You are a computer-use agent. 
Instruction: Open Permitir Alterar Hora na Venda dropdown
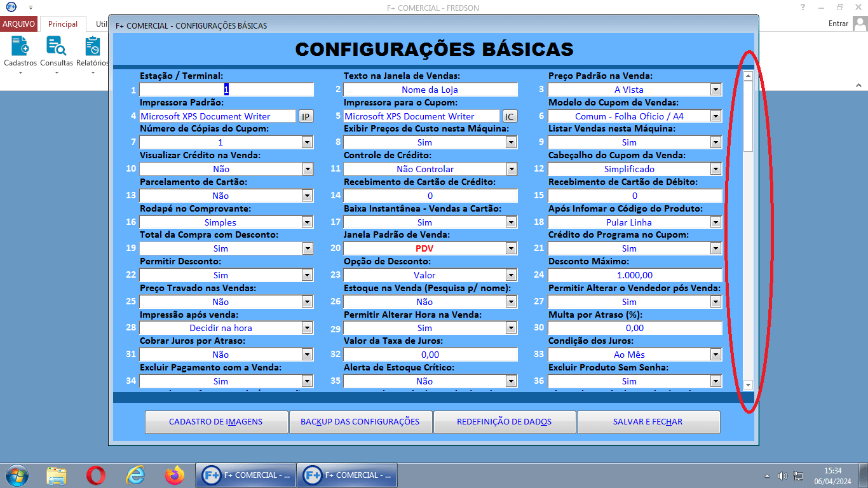click(x=512, y=328)
